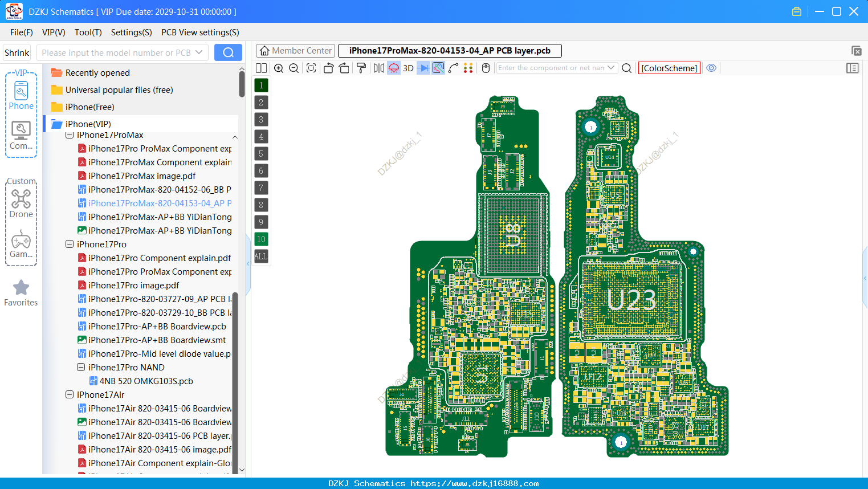This screenshot has height=489, width=868.
Task: Select PCB layer 2
Action: point(261,103)
